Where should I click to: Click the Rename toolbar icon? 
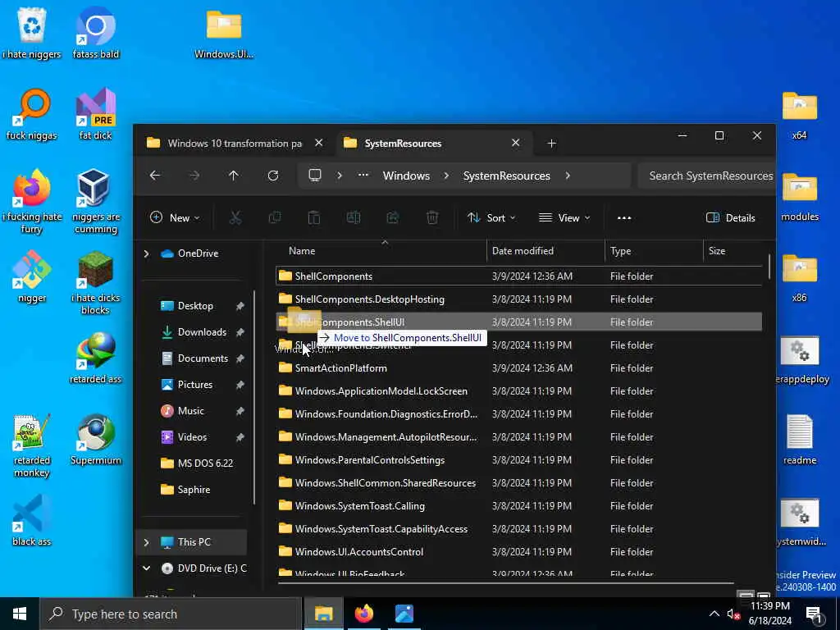(354, 217)
